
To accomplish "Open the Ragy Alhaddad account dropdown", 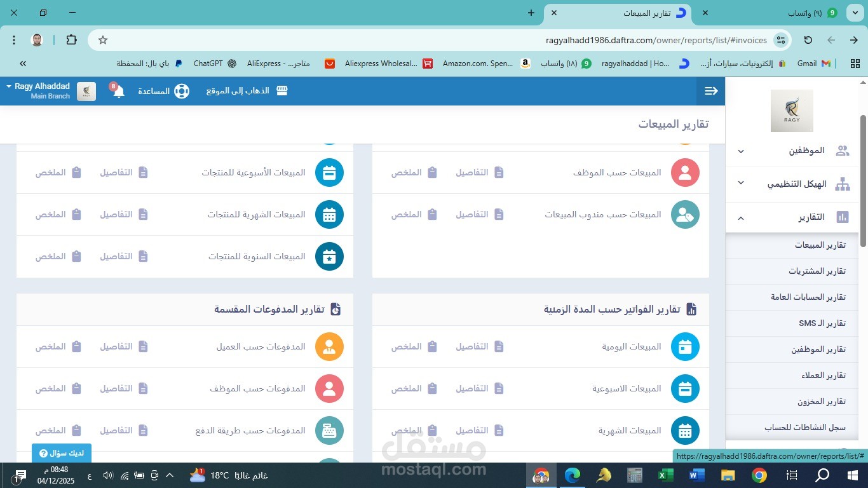I will 38,91.
